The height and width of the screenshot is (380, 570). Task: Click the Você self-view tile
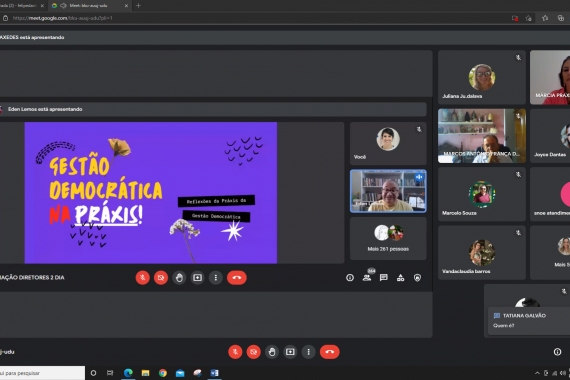pyautogui.click(x=388, y=143)
